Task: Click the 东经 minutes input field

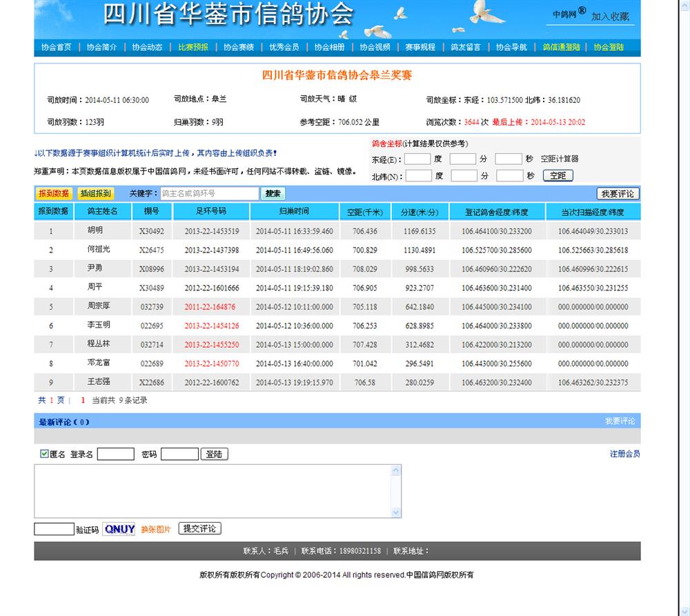Action: coord(462,159)
